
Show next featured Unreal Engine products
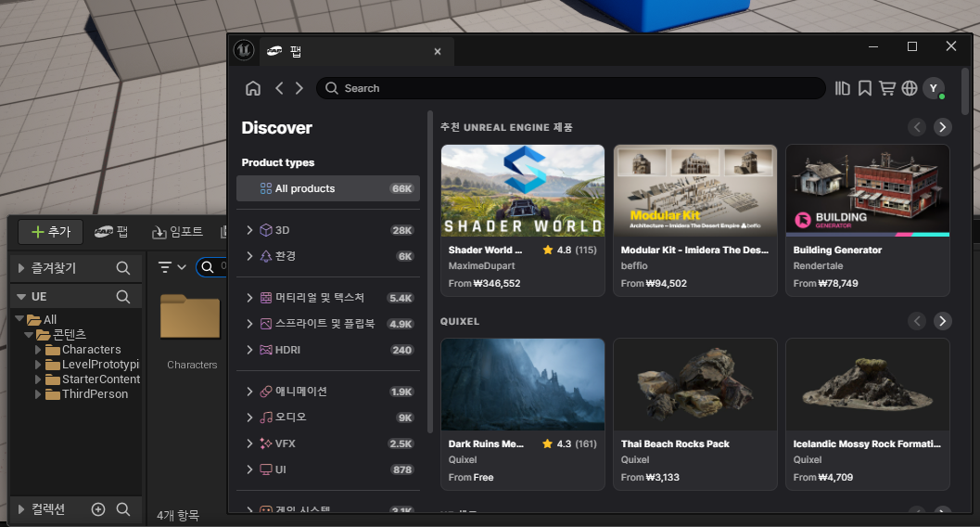pos(943,127)
